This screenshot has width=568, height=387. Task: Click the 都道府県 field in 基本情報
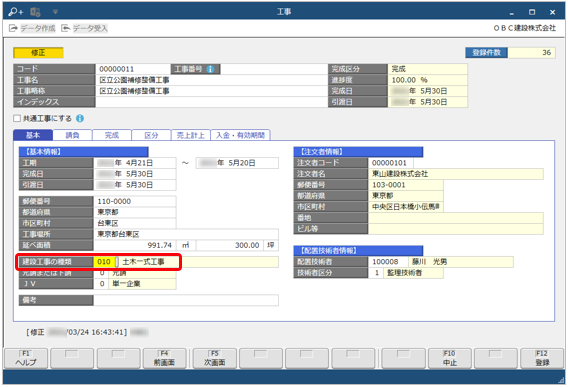point(135,212)
